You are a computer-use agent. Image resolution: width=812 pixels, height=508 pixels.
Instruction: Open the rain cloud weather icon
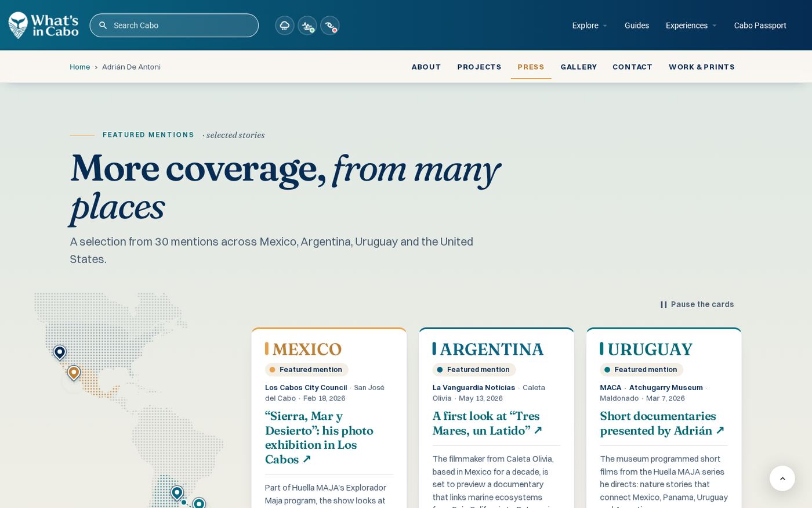click(x=284, y=26)
